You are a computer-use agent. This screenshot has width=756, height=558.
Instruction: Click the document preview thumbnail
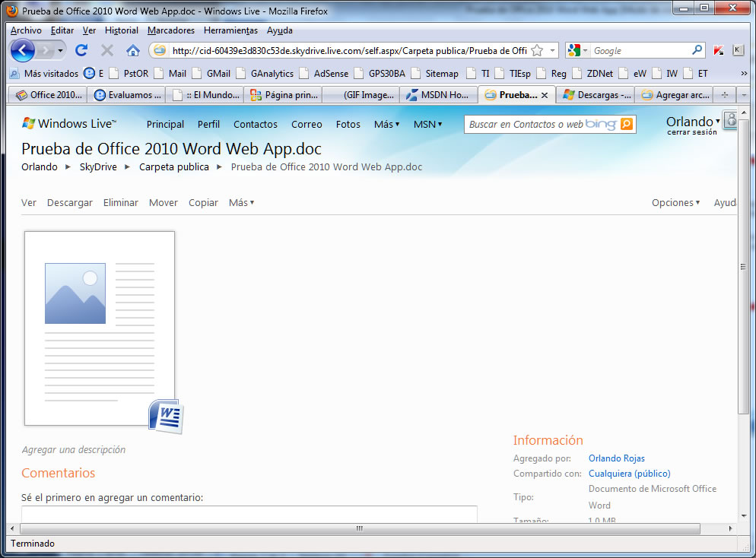coord(100,328)
